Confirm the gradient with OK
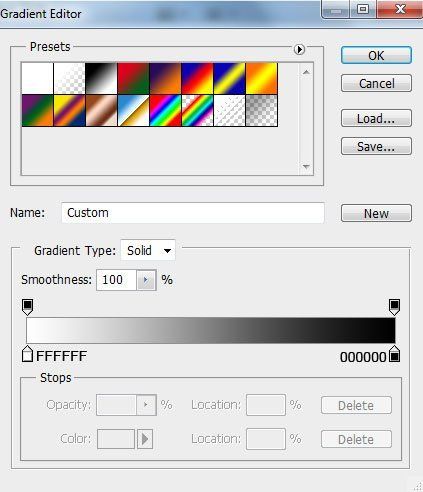This screenshot has width=423, height=492. coord(376,55)
